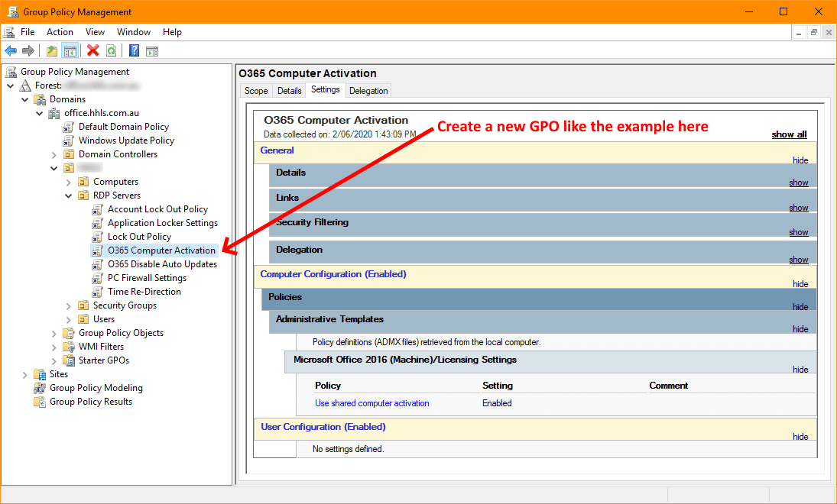This screenshot has width=837, height=504.
Task: Switch to the Delegation tab
Action: click(368, 91)
